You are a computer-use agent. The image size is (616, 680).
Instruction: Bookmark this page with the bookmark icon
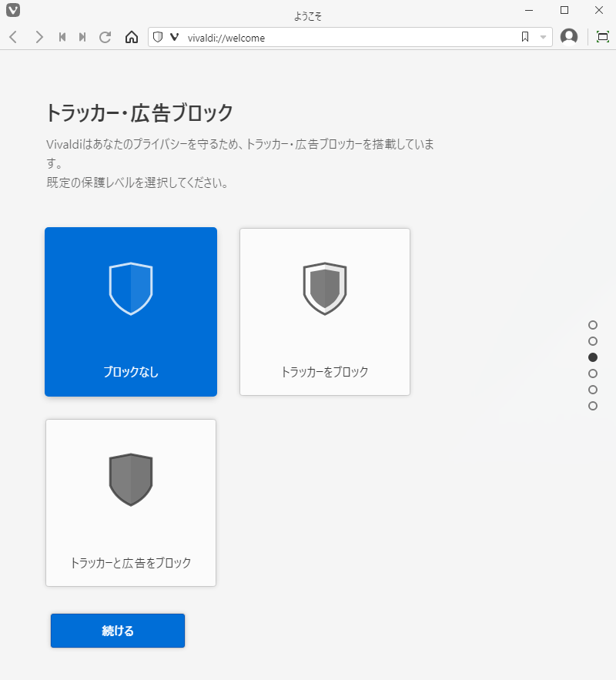[x=525, y=37]
